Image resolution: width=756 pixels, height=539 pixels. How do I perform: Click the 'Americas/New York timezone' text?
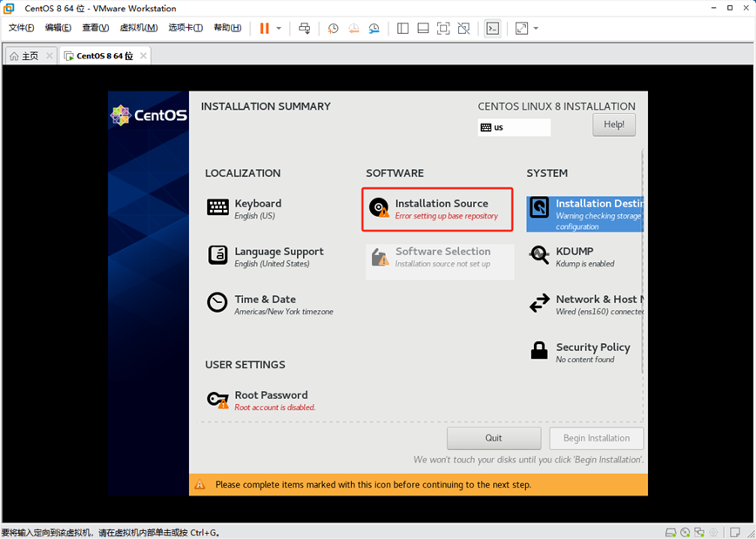284,312
